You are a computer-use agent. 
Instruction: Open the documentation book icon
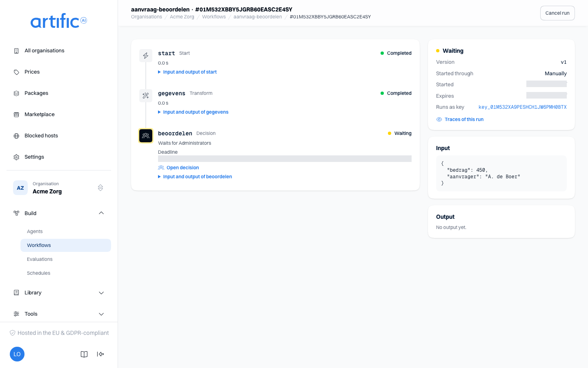[x=84, y=354]
